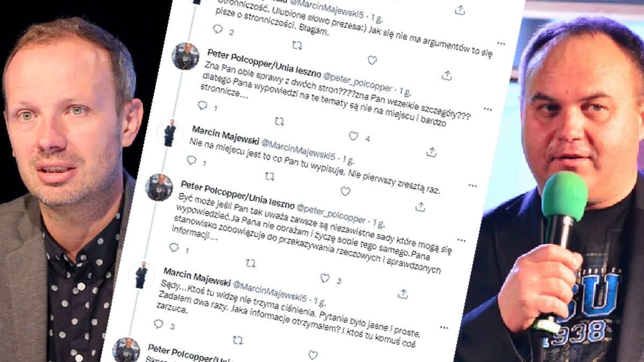Open more options on Peter's 'Zna Pan obie' tweet
The image size is (644, 362).
pyautogui.click(x=487, y=109)
